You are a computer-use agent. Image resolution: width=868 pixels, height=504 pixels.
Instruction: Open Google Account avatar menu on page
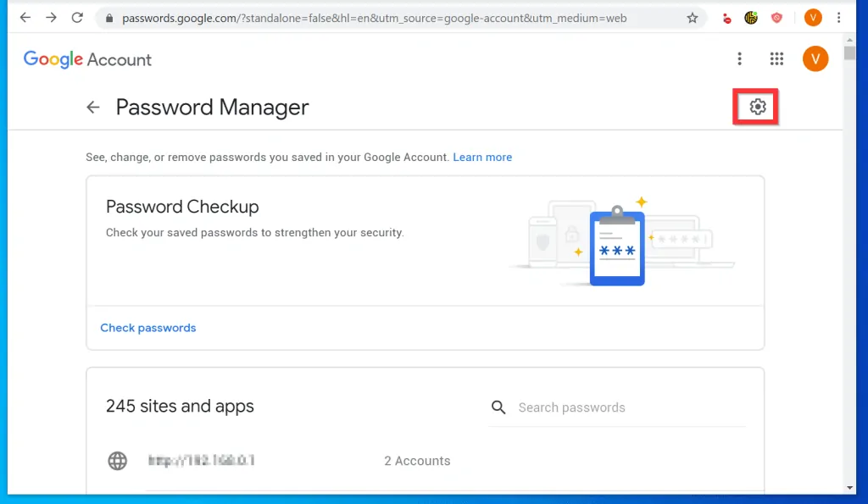pyautogui.click(x=815, y=58)
